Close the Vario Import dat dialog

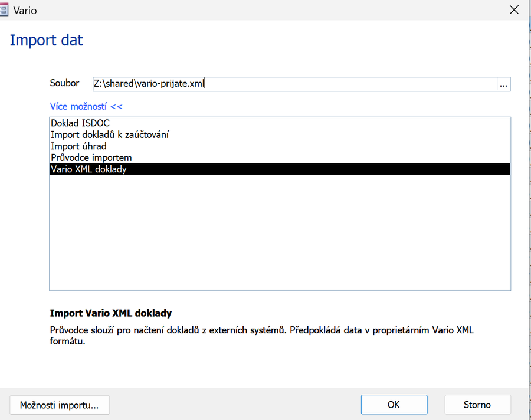pyautogui.click(x=514, y=10)
